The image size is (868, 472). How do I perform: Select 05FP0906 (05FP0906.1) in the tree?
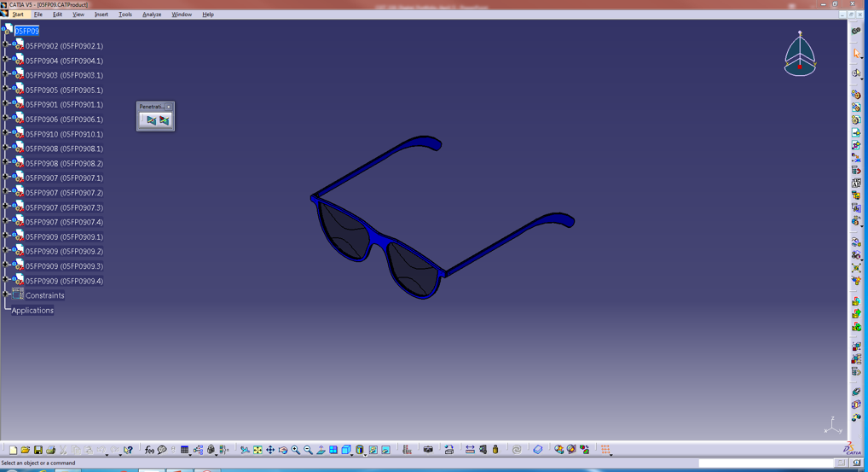[64, 119]
